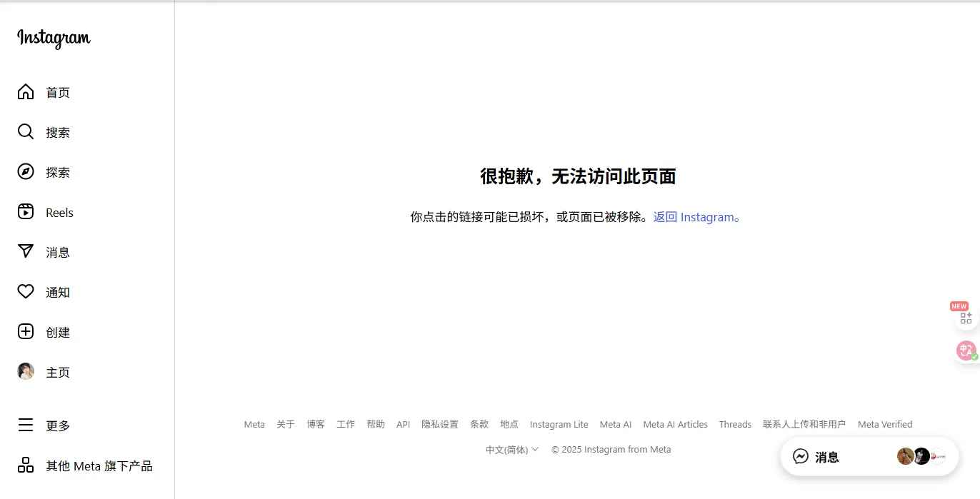This screenshot has height=499, width=980.
Task: Open 主页 profile item
Action: click(58, 373)
